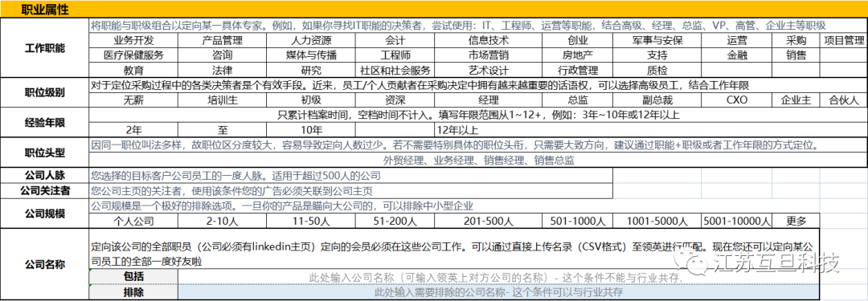This screenshot has width=868, height=301.
Task: Click the 职业属性 orange header bar
Action: click(434, 10)
